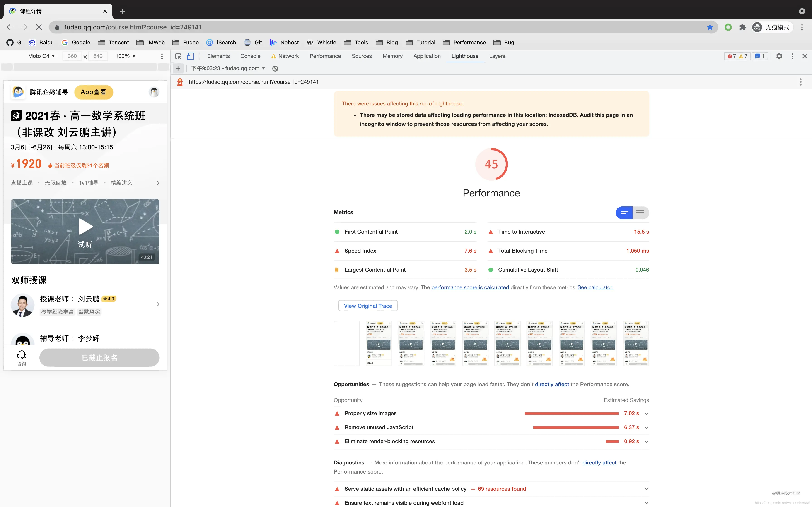Screen dimensions: 812x507
Task: Open DevTools settings gear
Action: (779, 56)
